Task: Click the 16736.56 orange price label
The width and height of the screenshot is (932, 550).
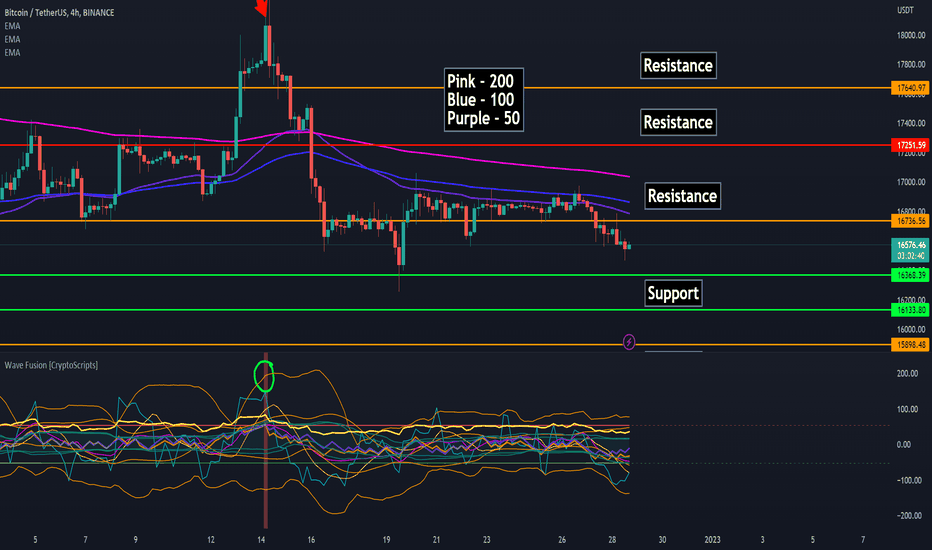Action: click(910, 221)
